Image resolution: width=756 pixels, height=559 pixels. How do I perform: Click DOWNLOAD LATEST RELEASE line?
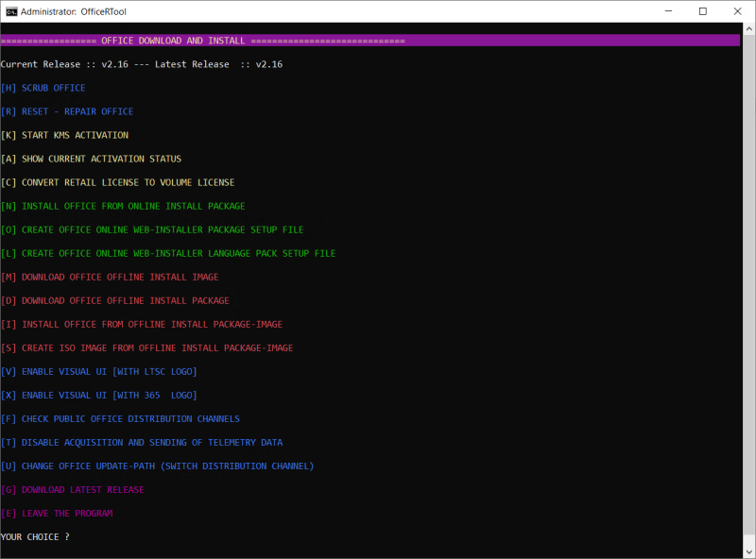click(72, 489)
